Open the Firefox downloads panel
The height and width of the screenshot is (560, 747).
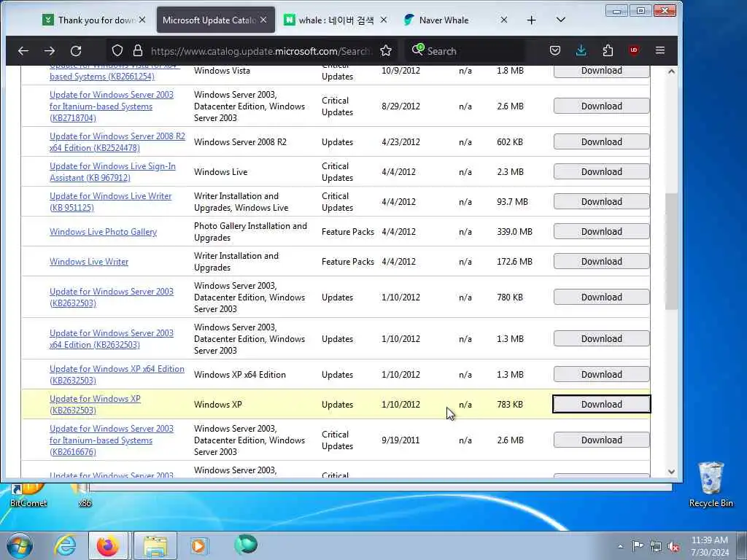coord(581,50)
